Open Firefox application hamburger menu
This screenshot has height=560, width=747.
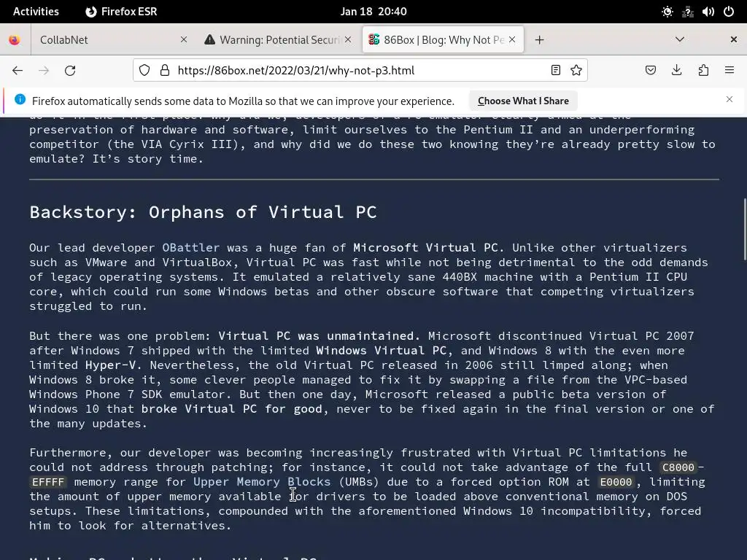[729, 71]
